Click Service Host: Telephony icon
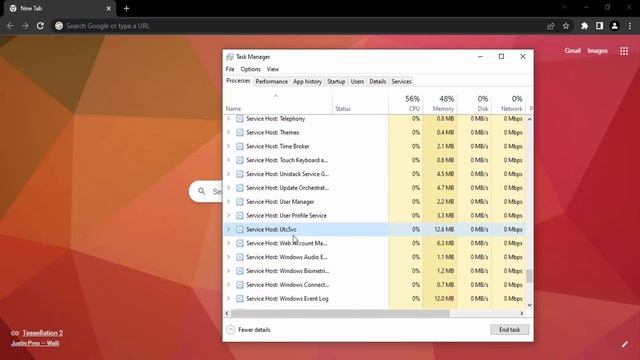This screenshot has width=640, height=360. coord(240,119)
